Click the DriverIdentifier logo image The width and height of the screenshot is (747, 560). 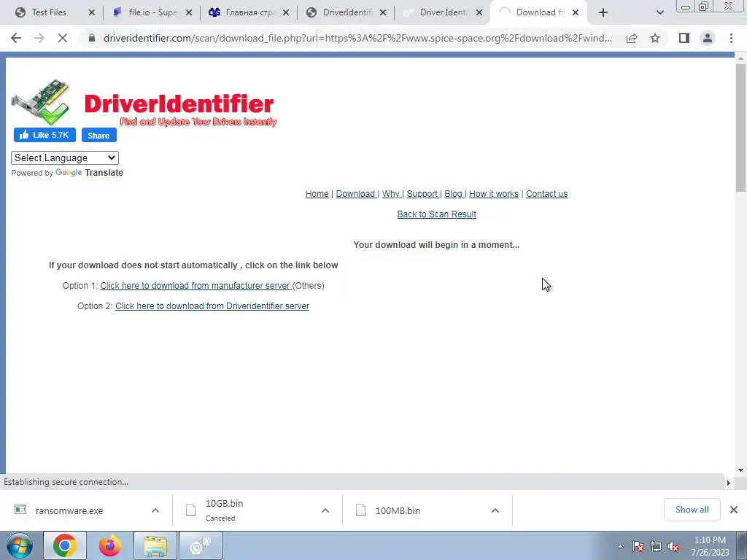(144, 102)
